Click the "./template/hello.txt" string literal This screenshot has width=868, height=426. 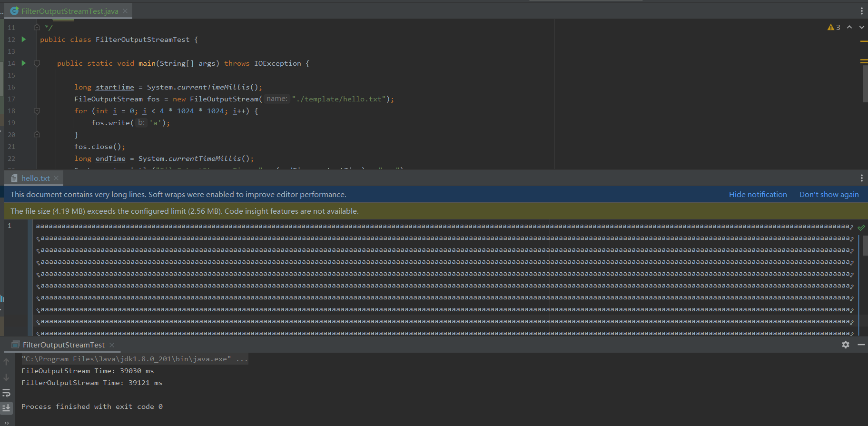click(x=339, y=99)
